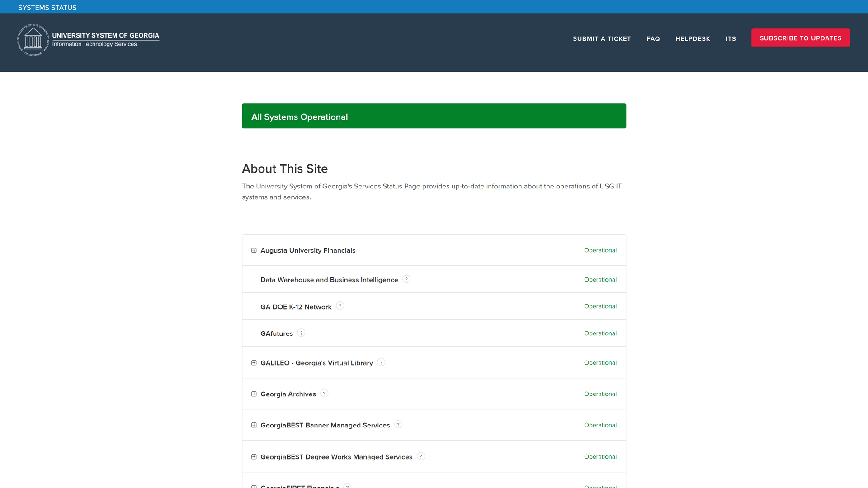This screenshot has width=868, height=488.
Task: Click the help icon beside Georgia Archives
Action: [x=324, y=394]
